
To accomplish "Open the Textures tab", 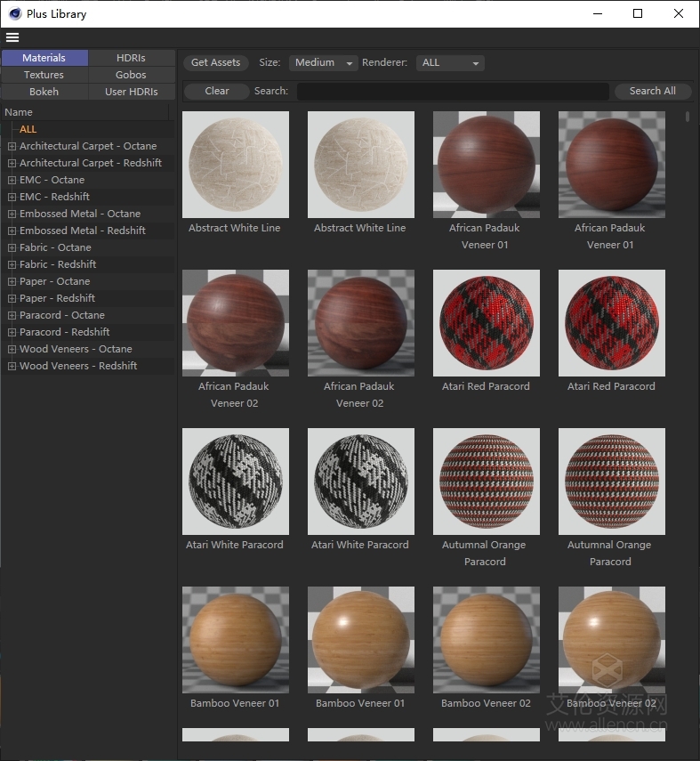I will pos(44,75).
